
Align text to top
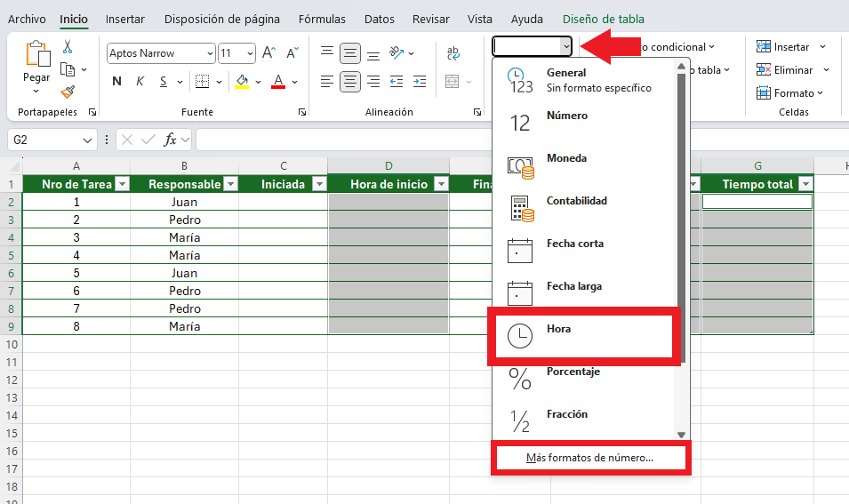click(x=327, y=53)
